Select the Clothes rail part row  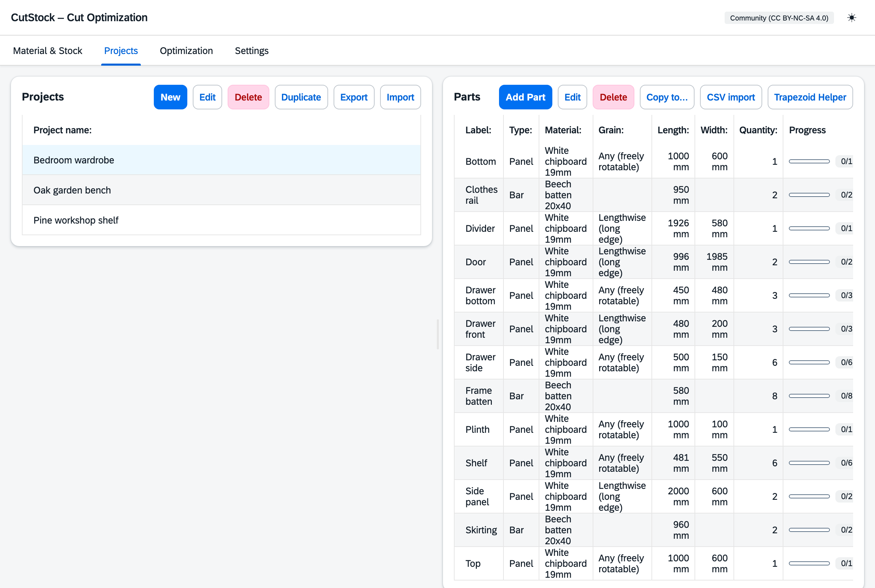point(654,195)
